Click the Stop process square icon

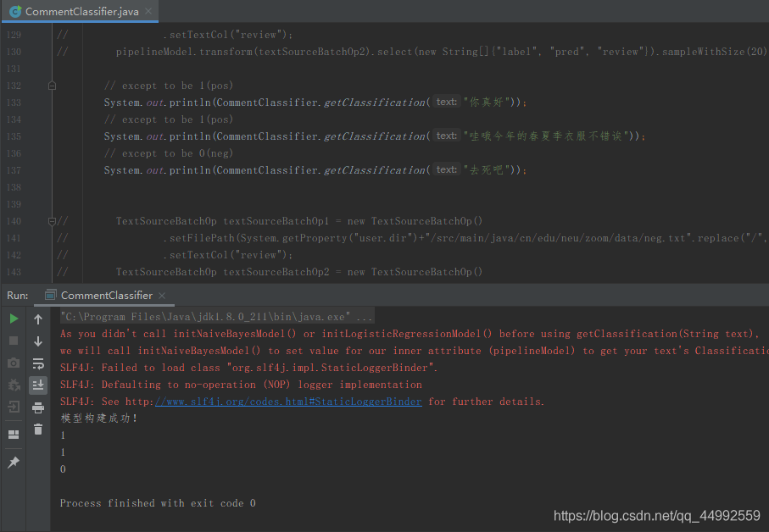(14, 341)
